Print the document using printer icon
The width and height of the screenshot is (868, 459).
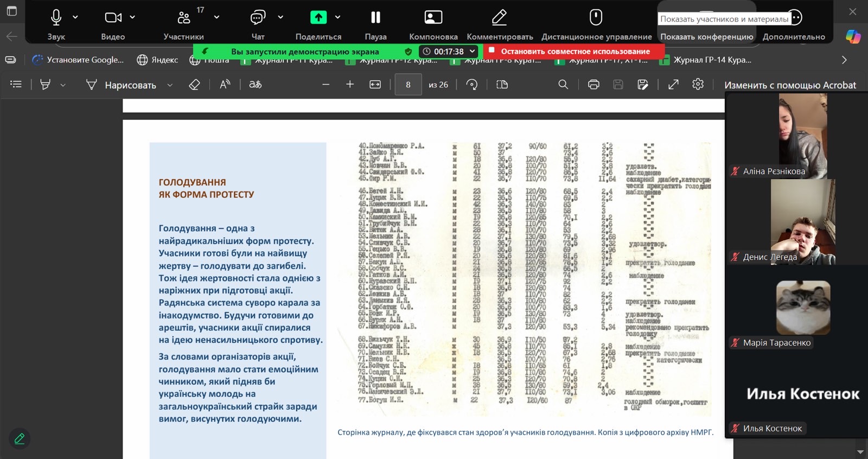pos(593,85)
